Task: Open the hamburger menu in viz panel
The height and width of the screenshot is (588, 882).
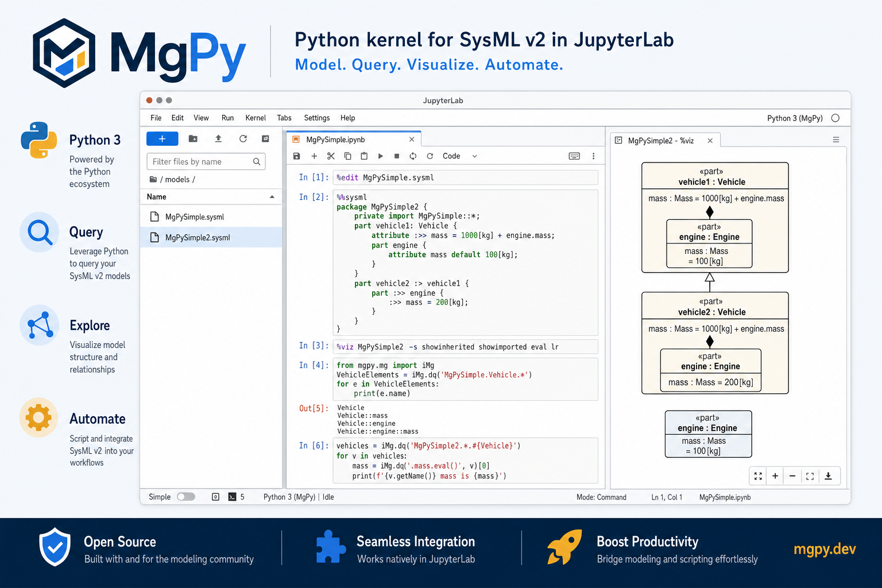Action: [x=836, y=140]
